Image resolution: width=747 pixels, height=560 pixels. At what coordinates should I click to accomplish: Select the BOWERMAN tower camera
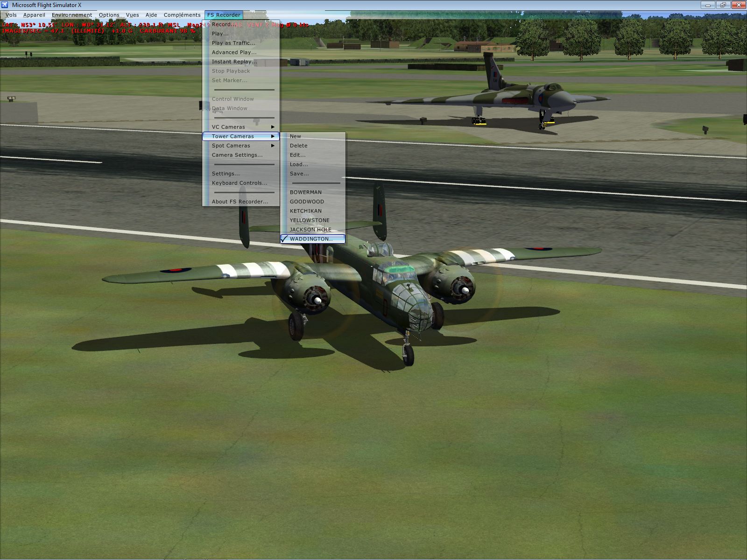[305, 192]
